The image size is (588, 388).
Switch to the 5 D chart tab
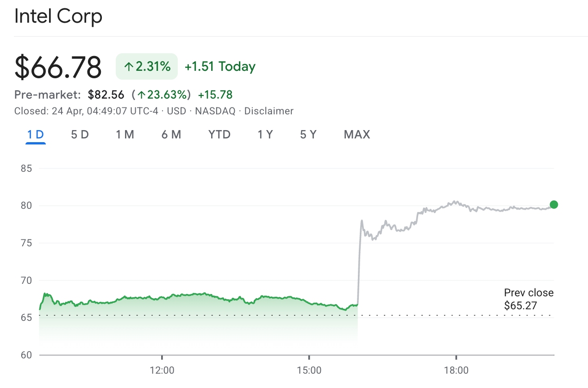coord(80,135)
